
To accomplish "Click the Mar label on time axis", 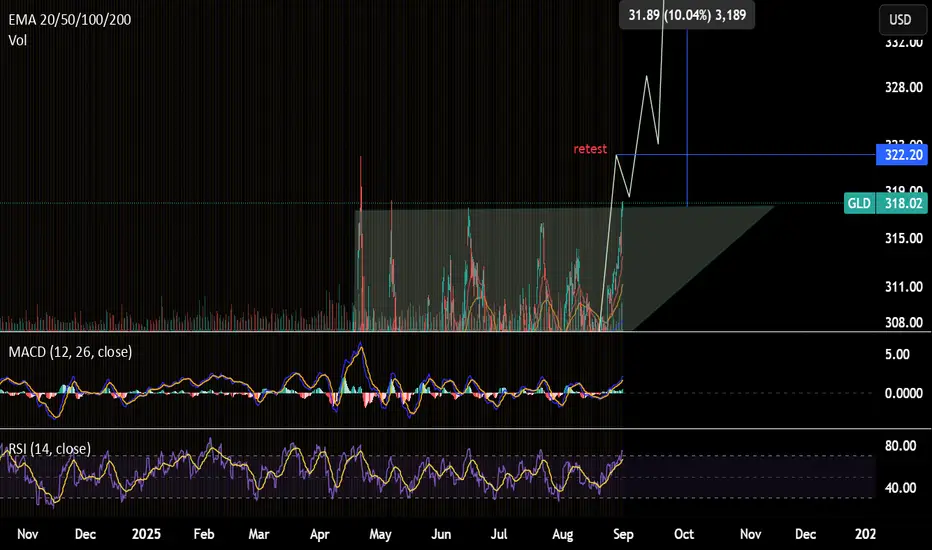I will [259, 534].
